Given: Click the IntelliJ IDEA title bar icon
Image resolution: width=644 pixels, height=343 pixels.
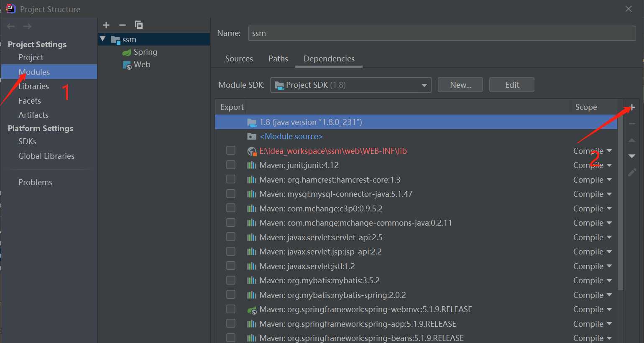Looking at the screenshot, I should click(11, 9).
